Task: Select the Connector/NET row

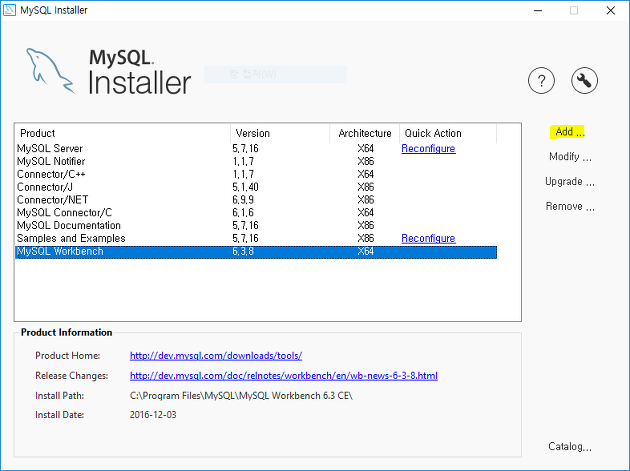Action: click(256, 200)
